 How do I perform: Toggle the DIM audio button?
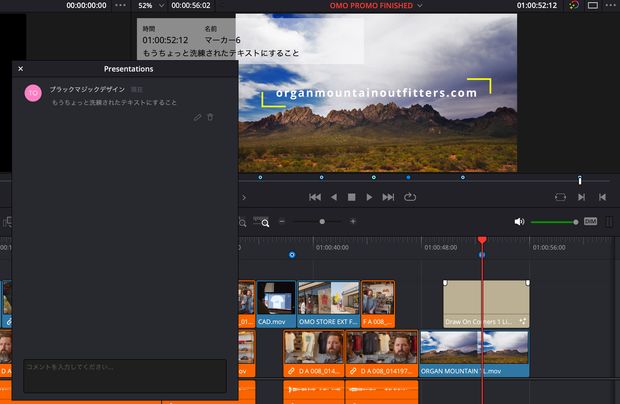coord(590,221)
